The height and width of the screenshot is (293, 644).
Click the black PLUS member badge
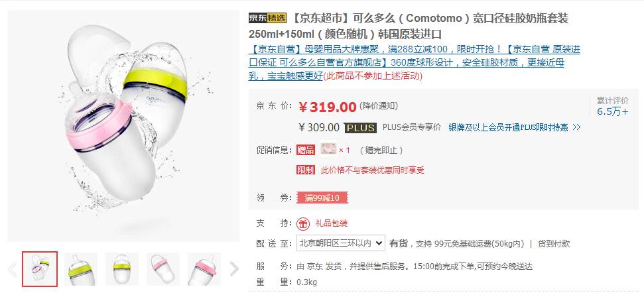click(360, 128)
